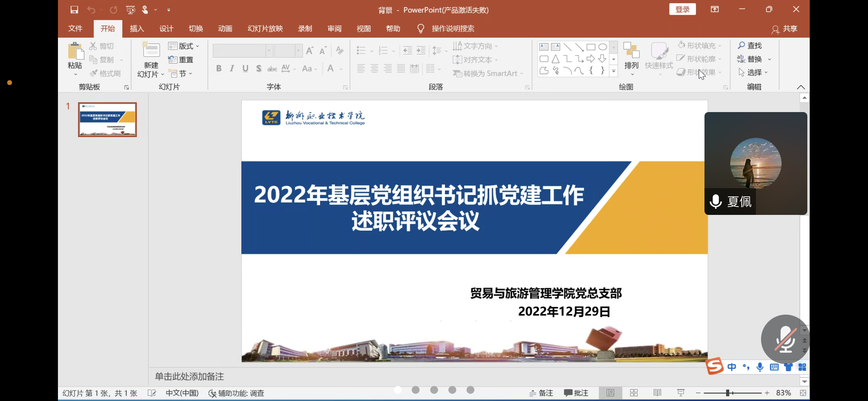Click the Arrange icon in the Drawing group
This screenshot has height=401, width=868.
[x=631, y=55]
